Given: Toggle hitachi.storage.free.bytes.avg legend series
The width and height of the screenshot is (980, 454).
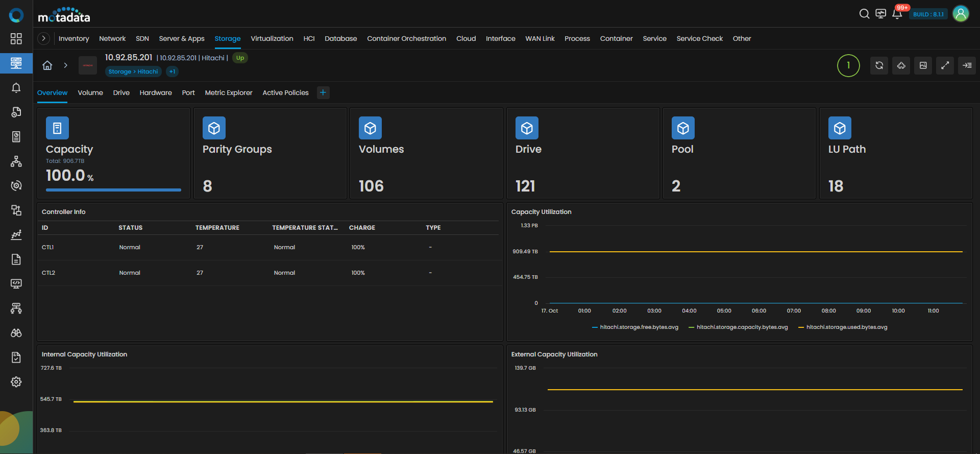Looking at the screenshot, I should pyautogui.click(x=639, y=327).
